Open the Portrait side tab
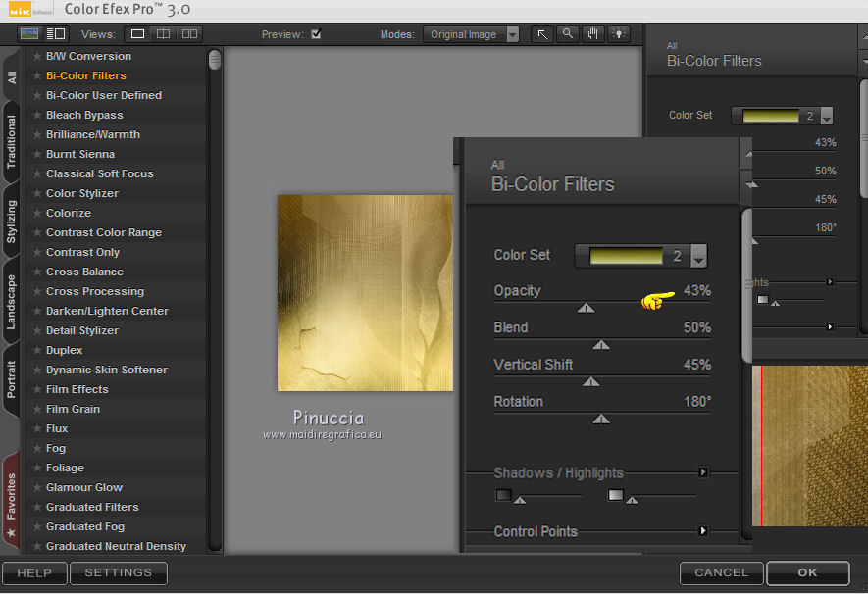This screenshot has height=594, width=868. pos(11,380)
